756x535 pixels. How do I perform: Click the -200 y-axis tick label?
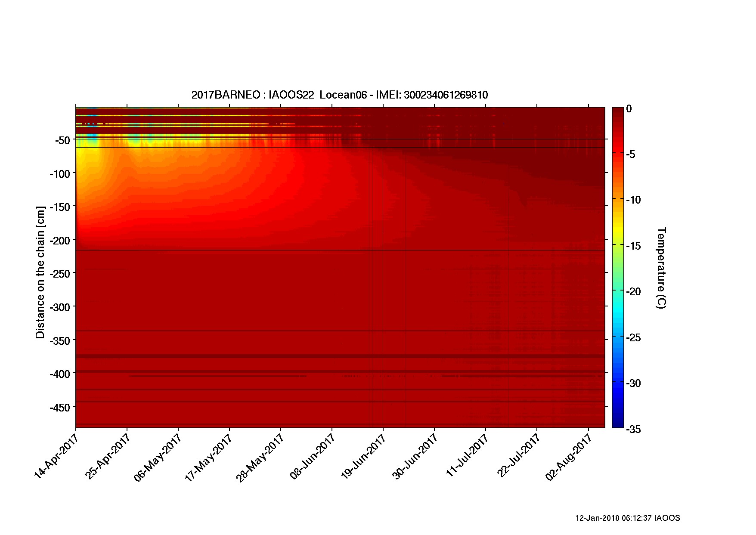click(x=60, y=240)
